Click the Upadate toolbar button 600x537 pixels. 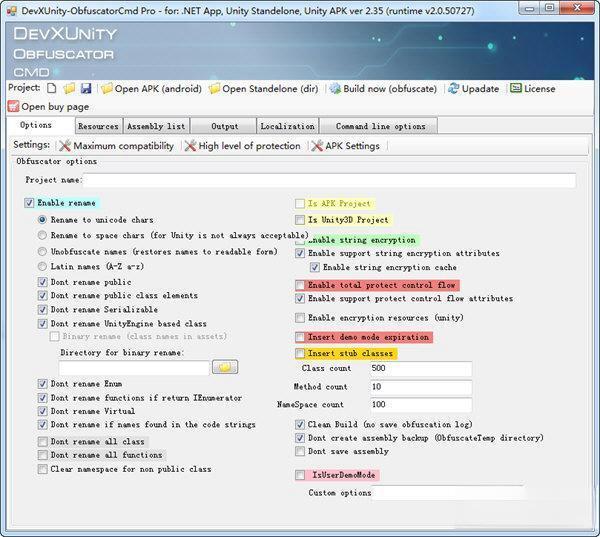474,88
